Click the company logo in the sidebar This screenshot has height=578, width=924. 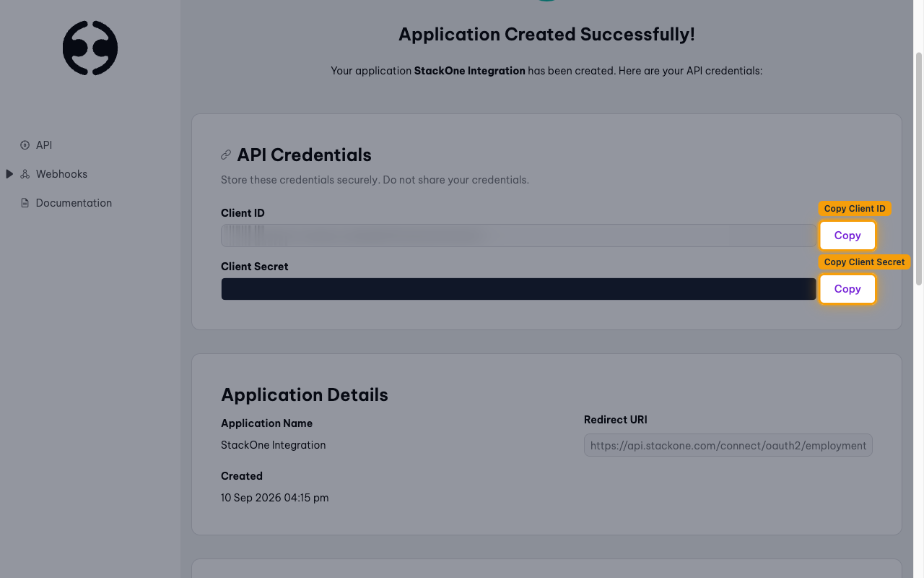[x=90, y=48]
